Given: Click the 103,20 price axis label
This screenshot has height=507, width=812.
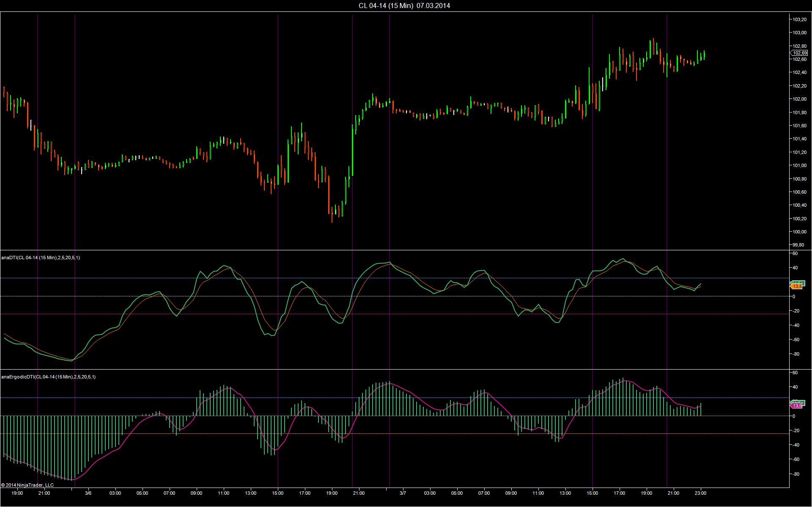Looking at the screenshot, I should pyautogui.click(x=799, y=19).
